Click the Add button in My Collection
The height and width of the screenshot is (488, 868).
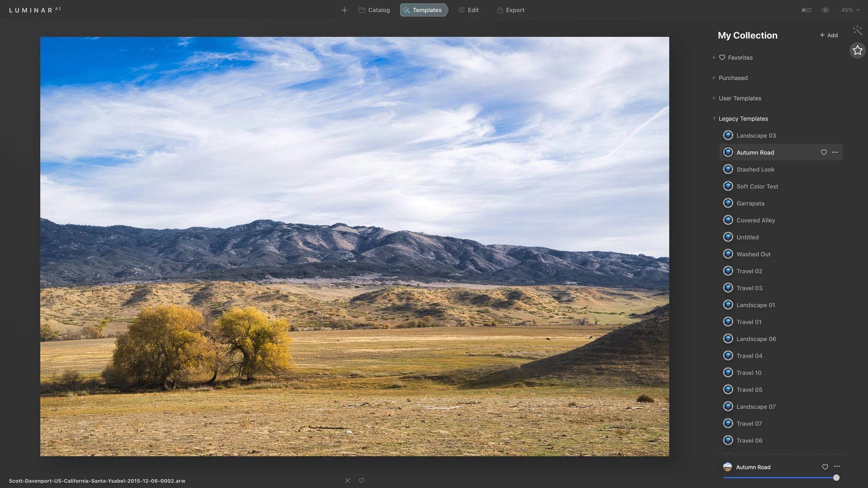pos(828,35)
